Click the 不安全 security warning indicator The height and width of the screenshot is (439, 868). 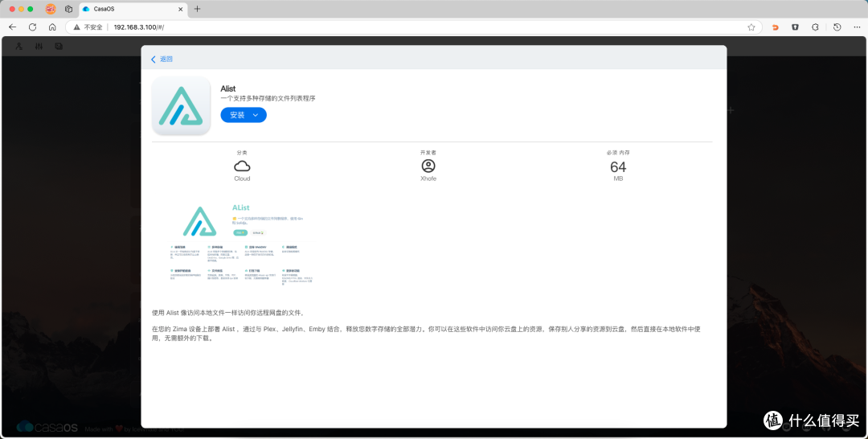pos(88,27)
